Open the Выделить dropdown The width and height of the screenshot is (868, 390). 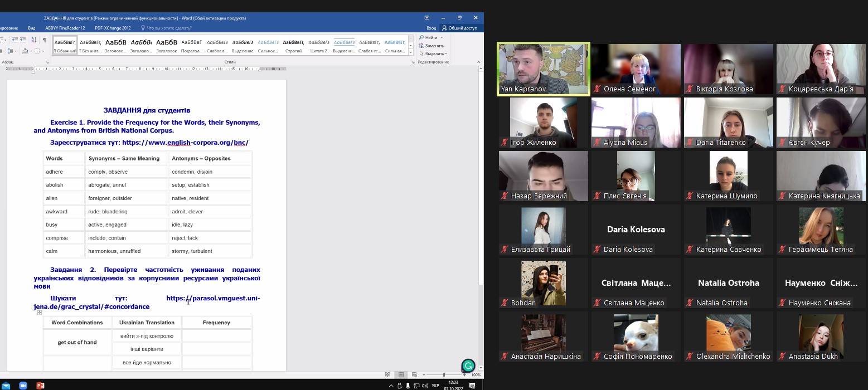pos(435,53)
